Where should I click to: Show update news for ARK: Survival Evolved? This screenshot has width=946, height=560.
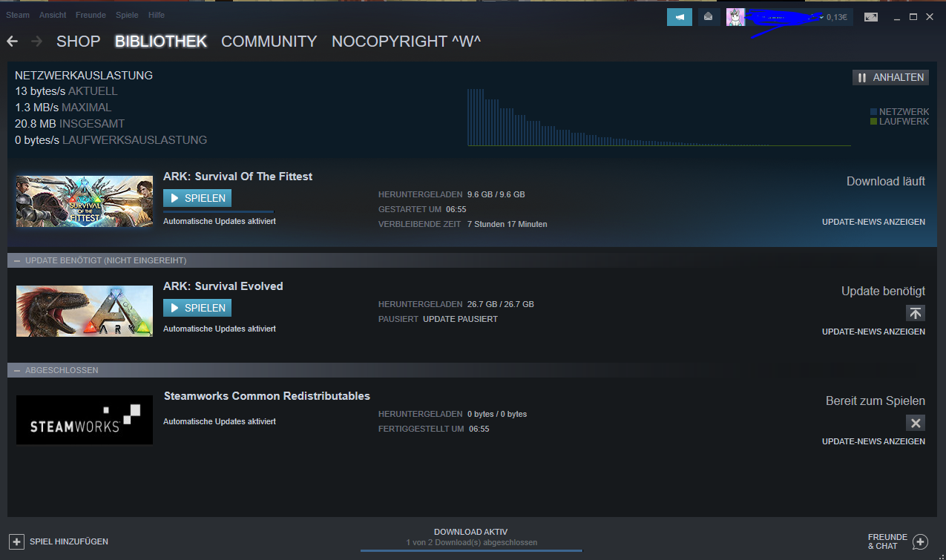(x=873, y=332)
